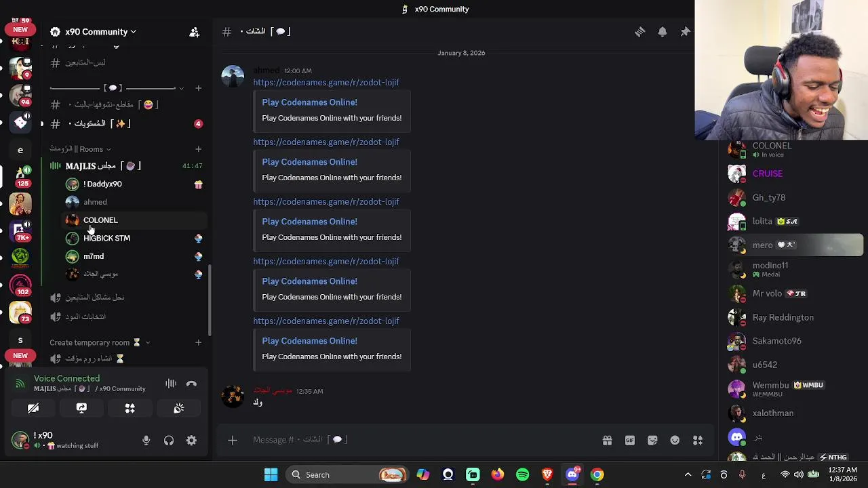
Task: Disconnect from voice with the hang-up icon
Action: [x=191, y=384]
